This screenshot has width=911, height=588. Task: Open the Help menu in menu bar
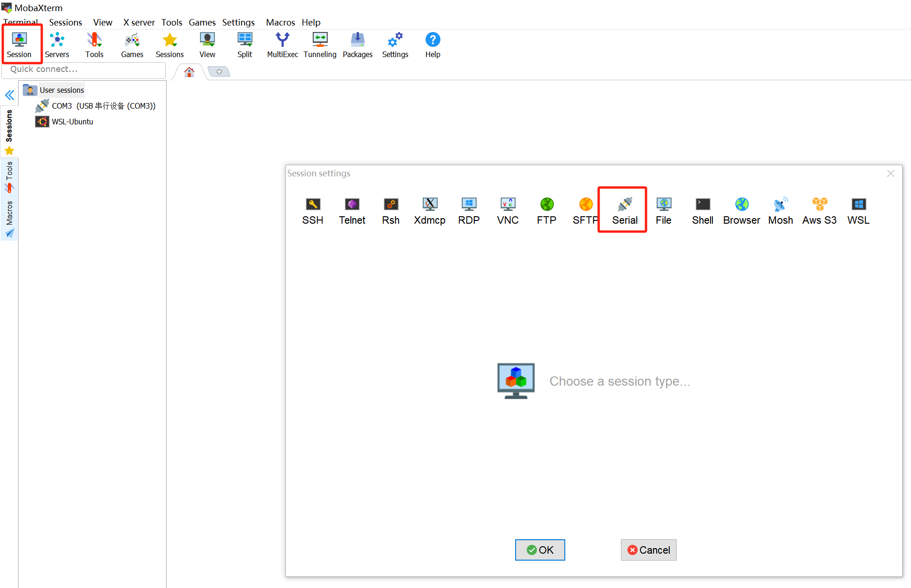[x=311, y=22]
